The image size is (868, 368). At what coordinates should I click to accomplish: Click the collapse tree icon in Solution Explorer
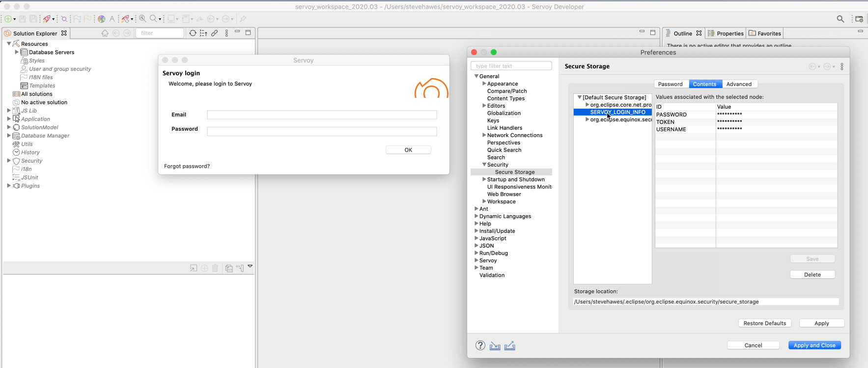204,33
